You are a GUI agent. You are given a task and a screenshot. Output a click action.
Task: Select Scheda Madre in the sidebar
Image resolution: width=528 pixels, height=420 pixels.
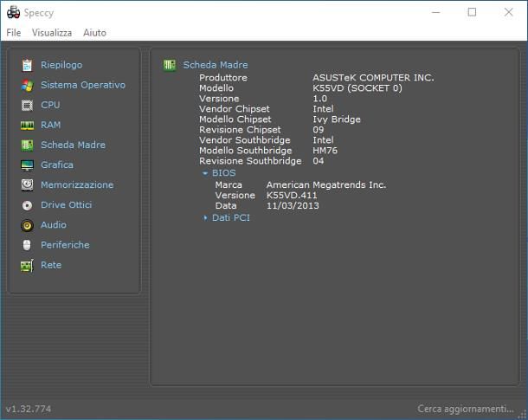pyautogui.click(x=73, y=145)
